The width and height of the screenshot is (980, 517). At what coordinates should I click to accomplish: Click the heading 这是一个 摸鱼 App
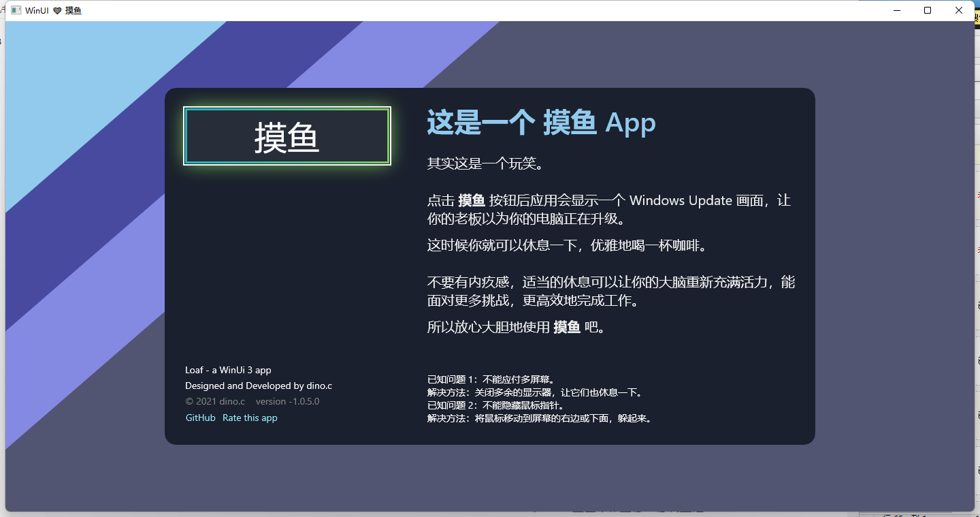click(541, 123)
